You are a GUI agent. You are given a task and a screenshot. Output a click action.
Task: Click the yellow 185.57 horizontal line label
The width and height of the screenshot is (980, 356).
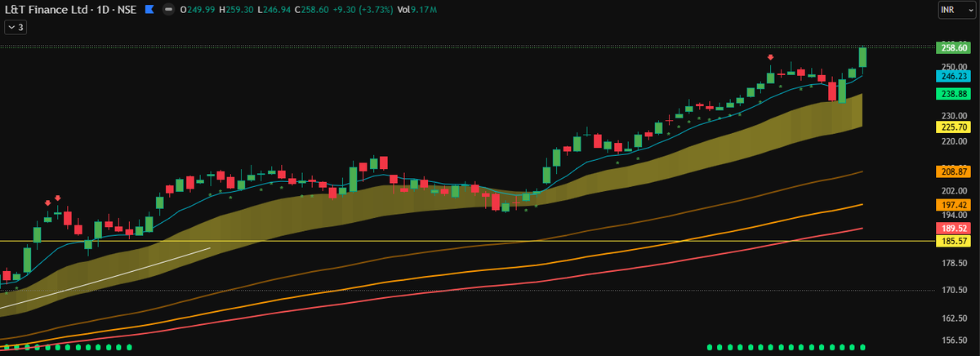click(x=955, y=241)
